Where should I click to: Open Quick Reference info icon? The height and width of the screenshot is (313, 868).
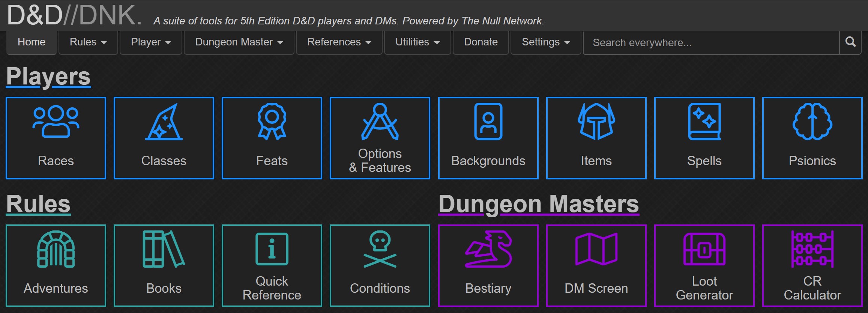(x=272, y=249)
